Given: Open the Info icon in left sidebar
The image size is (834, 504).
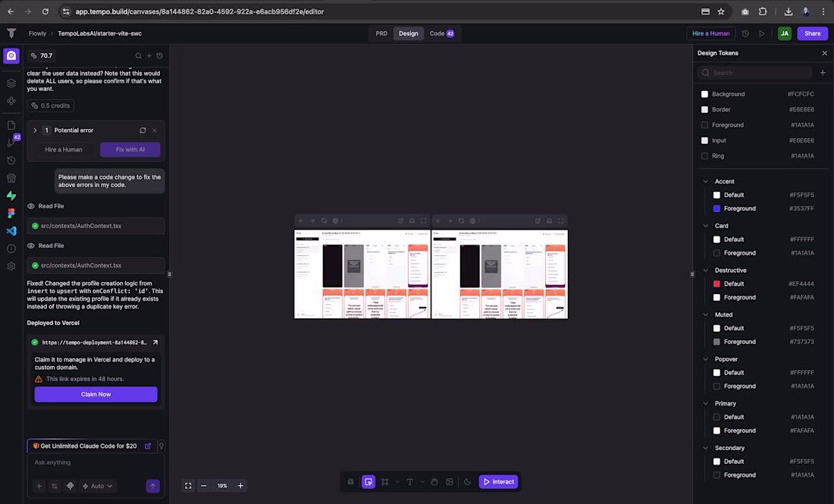Looking at the screenshot, I should (x=11, y=249).
